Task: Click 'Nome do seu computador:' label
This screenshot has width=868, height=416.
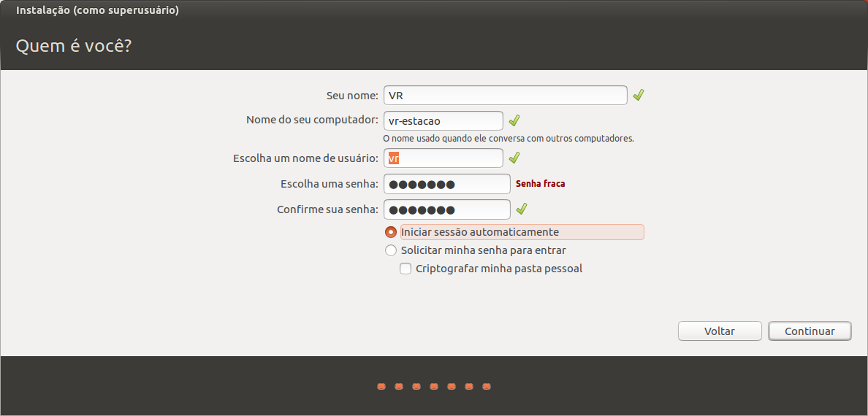Action: [312, 120]
